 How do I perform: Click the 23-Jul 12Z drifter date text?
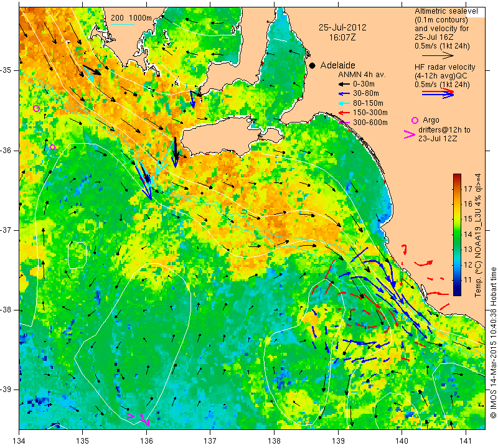click(438, 139)
